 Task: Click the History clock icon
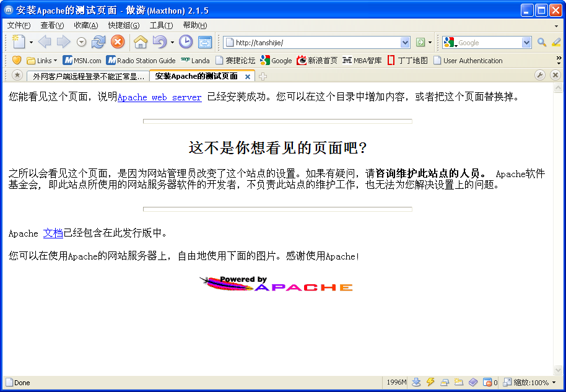[186, 42]
